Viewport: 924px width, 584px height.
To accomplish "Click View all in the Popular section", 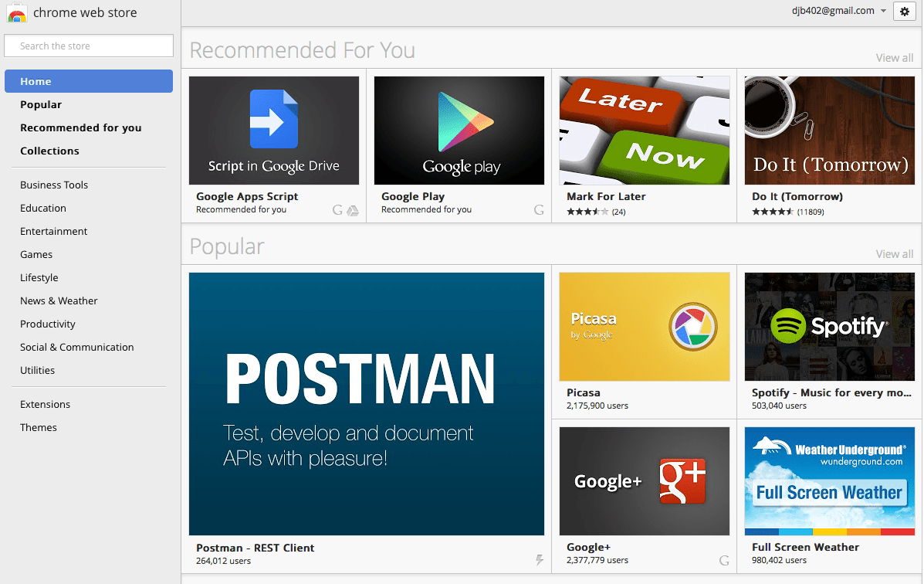I will coord(894,253).
